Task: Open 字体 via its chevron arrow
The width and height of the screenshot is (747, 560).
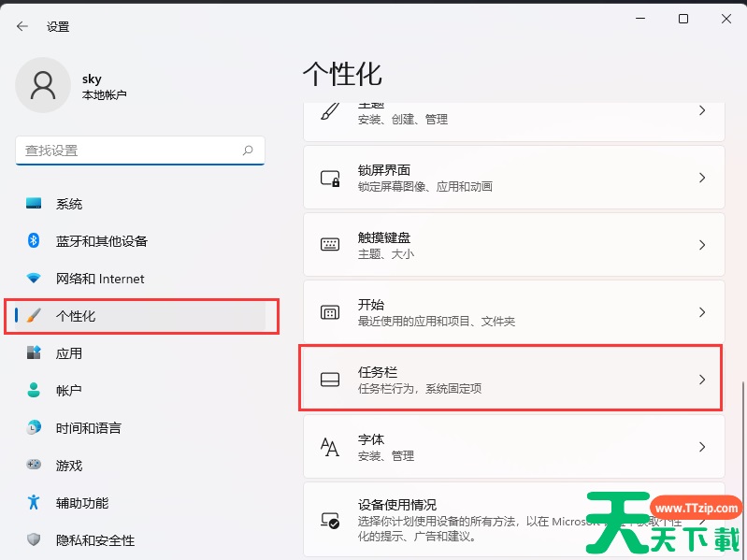Action: pyautogui.click(x=702, y=447)
